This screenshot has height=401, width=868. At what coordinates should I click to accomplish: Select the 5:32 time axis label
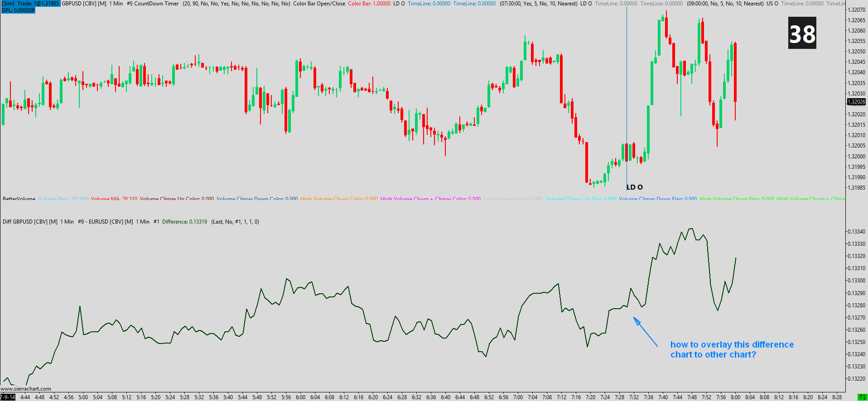click(199, 397)
